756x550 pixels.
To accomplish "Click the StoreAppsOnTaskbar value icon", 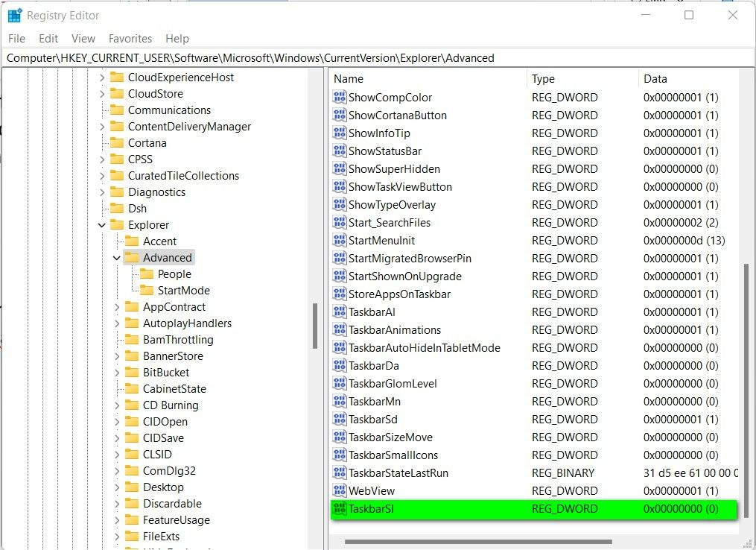I will 340,294.
